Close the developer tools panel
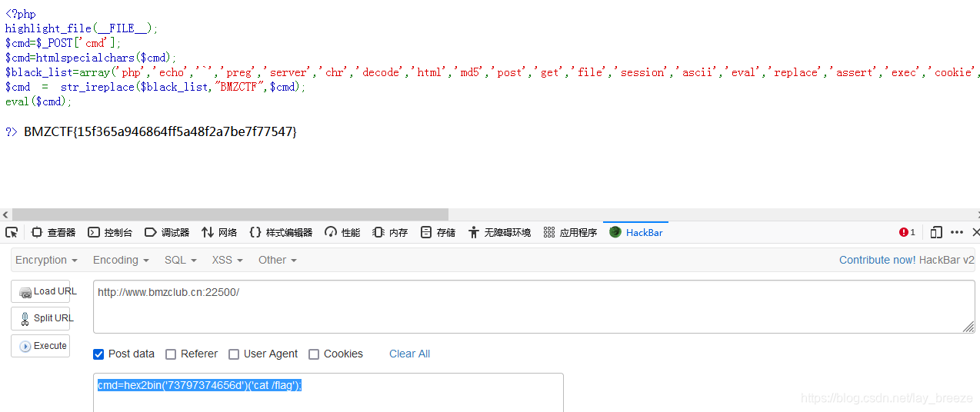The width and height of the screenshot is (980, 412). 975,232
